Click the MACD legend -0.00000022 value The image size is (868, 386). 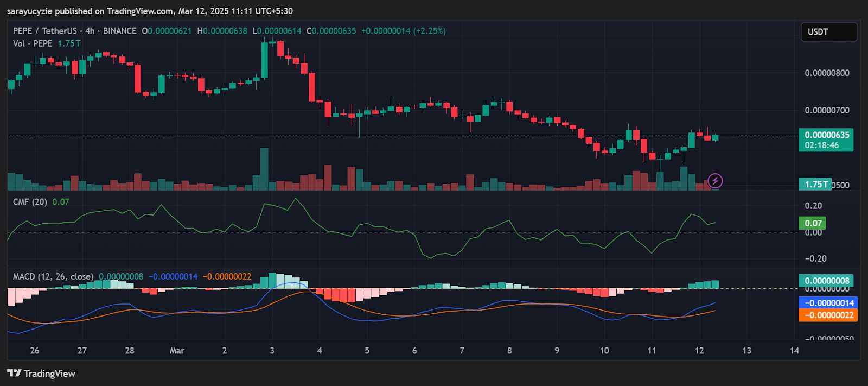[x=227, y=277]
